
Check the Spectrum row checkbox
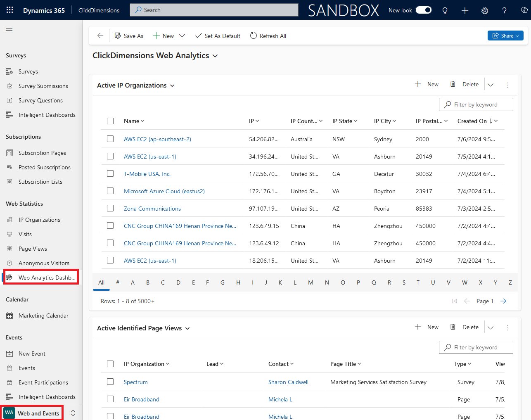point(110,382)
